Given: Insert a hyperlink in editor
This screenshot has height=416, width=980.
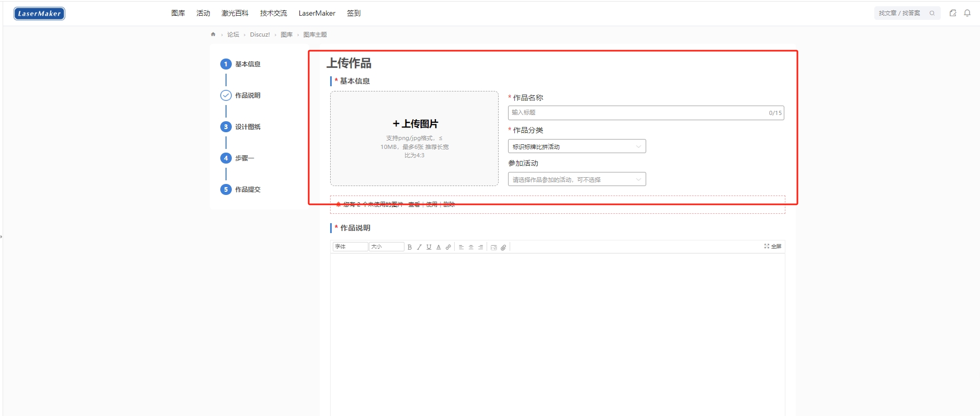Looking at the screenshot, I should click(x=448, y=247).
